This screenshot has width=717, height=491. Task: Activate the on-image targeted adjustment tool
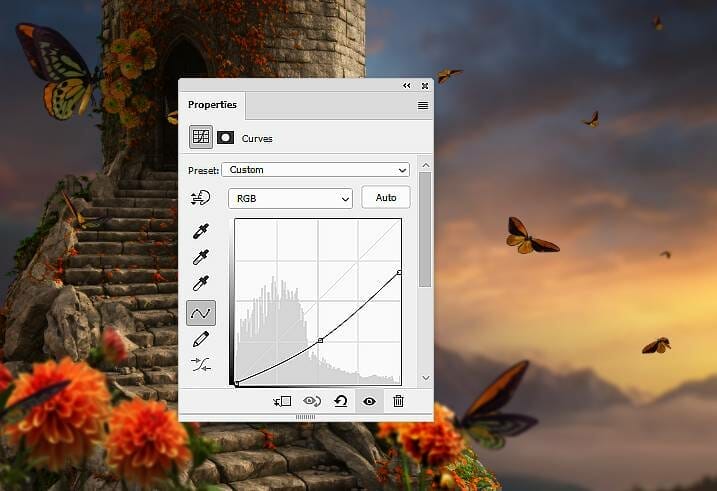tap(201, 198)
